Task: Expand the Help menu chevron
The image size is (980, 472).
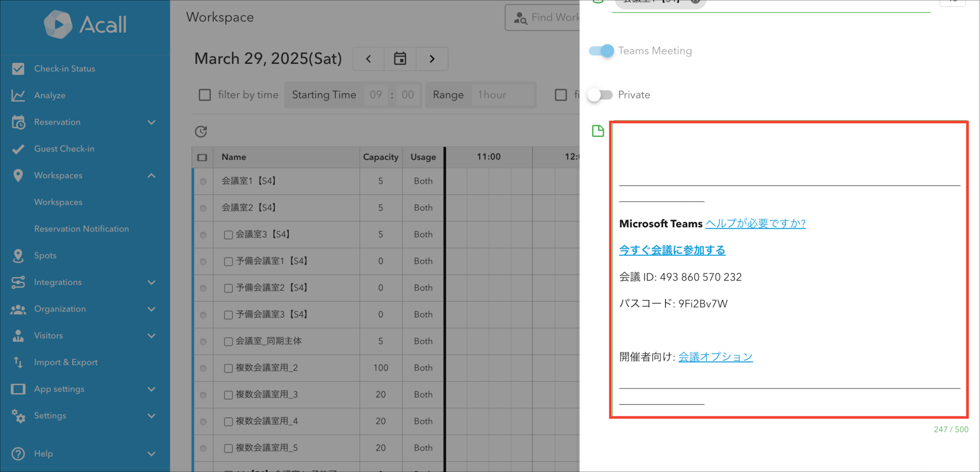Action: 151,454
